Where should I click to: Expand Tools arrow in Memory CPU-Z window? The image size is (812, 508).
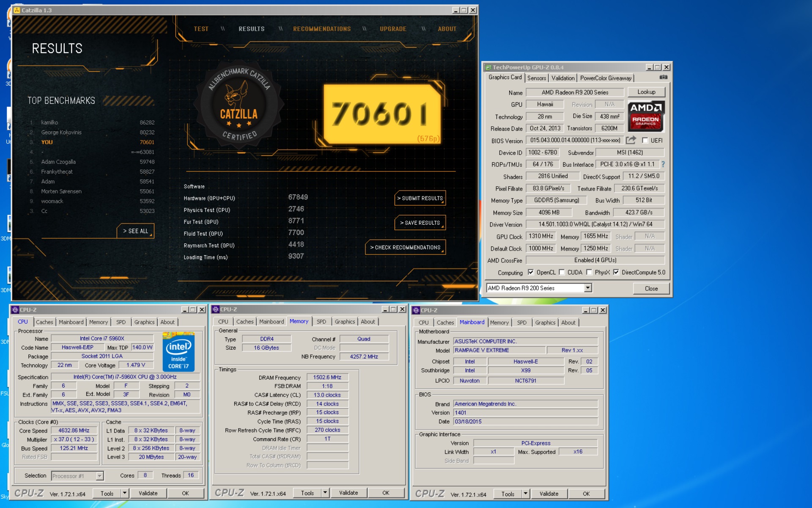click(x=325, y=493)
